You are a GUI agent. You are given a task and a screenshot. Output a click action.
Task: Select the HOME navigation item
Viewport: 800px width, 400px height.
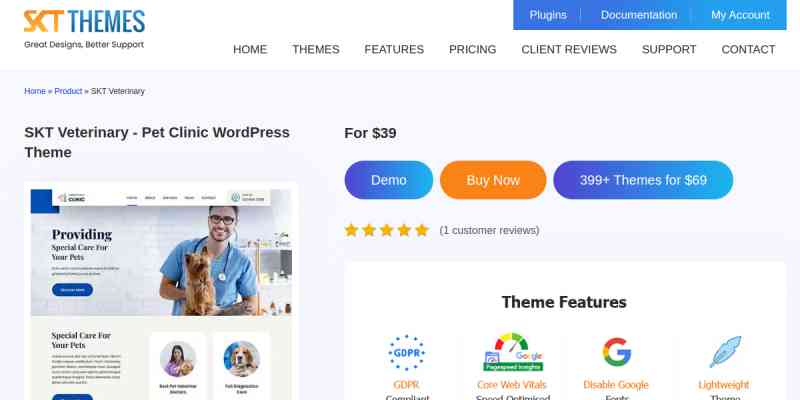tap(250, 49)
